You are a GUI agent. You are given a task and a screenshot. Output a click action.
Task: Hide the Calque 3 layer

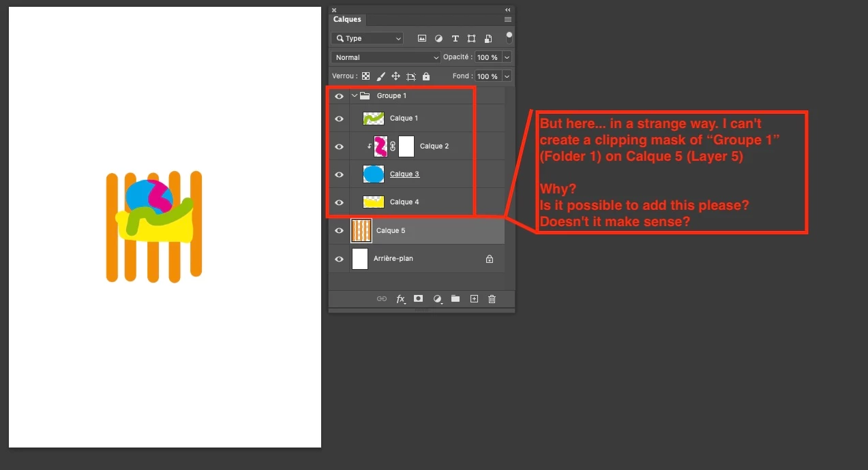339,174
